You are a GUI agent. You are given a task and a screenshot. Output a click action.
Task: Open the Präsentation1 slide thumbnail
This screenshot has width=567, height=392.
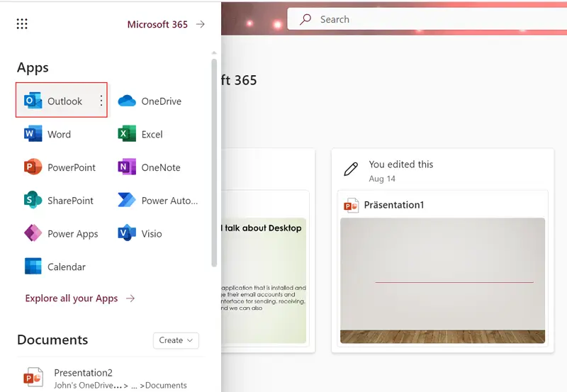[442, 280]
